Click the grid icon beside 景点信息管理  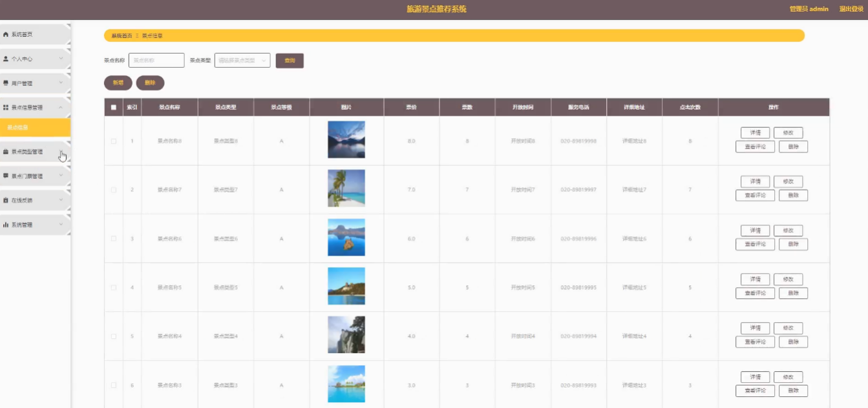6,108
